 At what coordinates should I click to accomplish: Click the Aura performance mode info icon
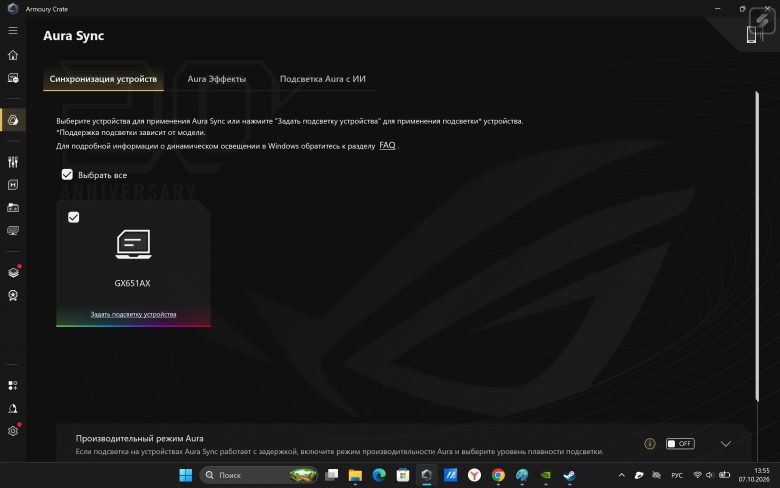click(650, 444)
